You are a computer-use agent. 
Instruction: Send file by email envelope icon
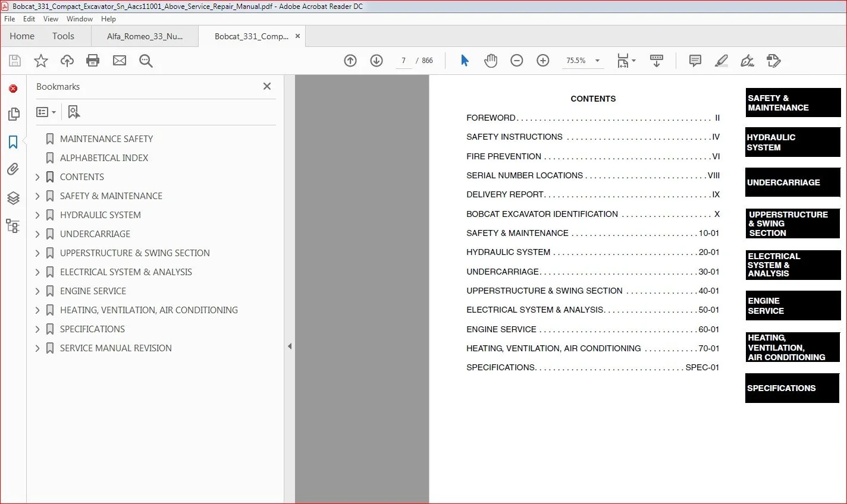pyautogui.click(x=120, y=61)
